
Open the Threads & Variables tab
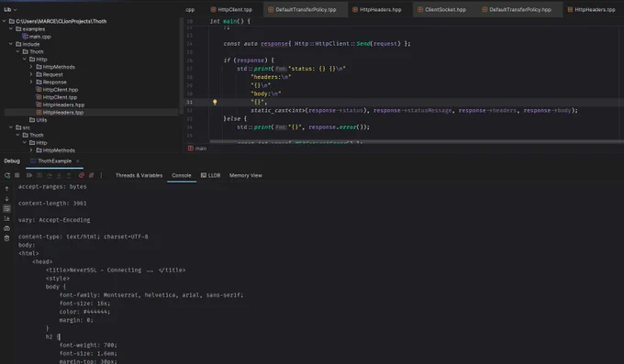[139, 175]
